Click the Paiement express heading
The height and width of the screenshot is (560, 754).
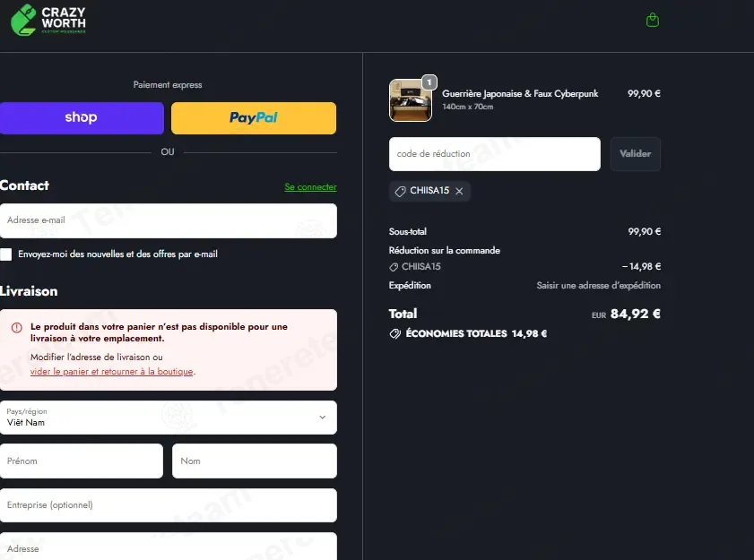click(168, 85)
